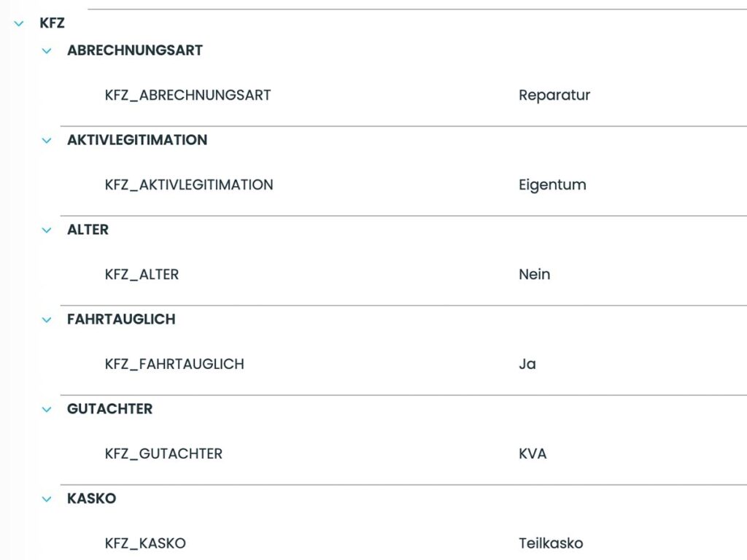747x560 pixels.
Task: Collapse the ABRECHNUNGSART section chevron
Action: click(46, 50)
